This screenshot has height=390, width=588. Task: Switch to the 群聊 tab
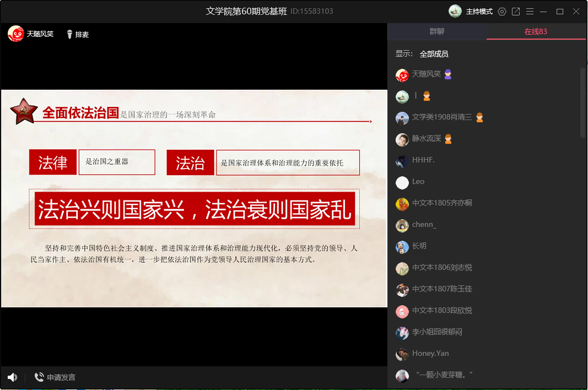pos(436,31)
